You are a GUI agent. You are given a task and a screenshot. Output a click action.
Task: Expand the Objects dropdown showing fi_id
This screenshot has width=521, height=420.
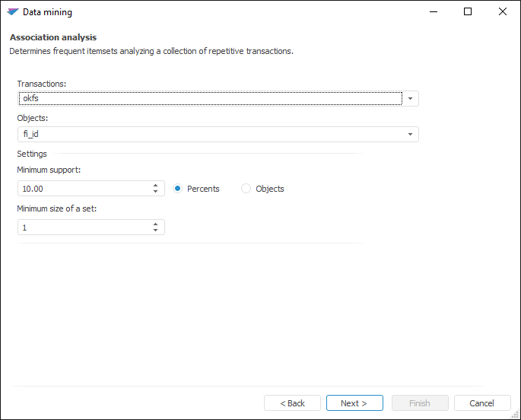tap(410, 135)
